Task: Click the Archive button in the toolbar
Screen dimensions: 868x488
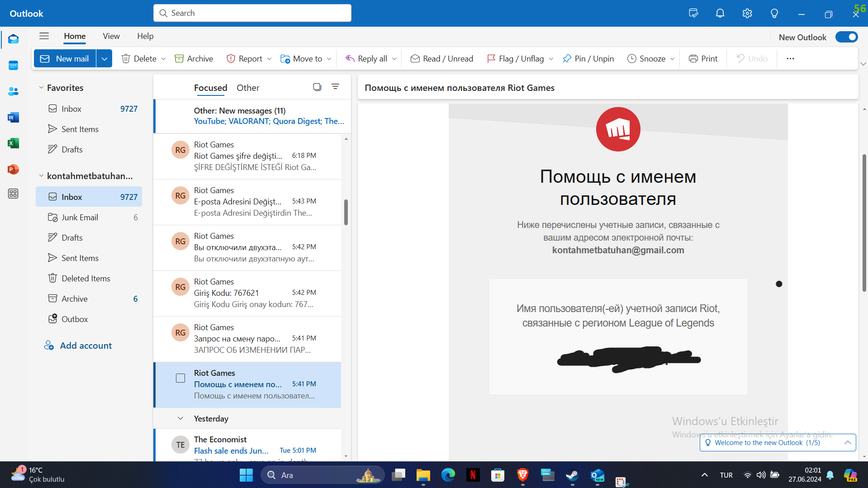Action: click(194, 59)
